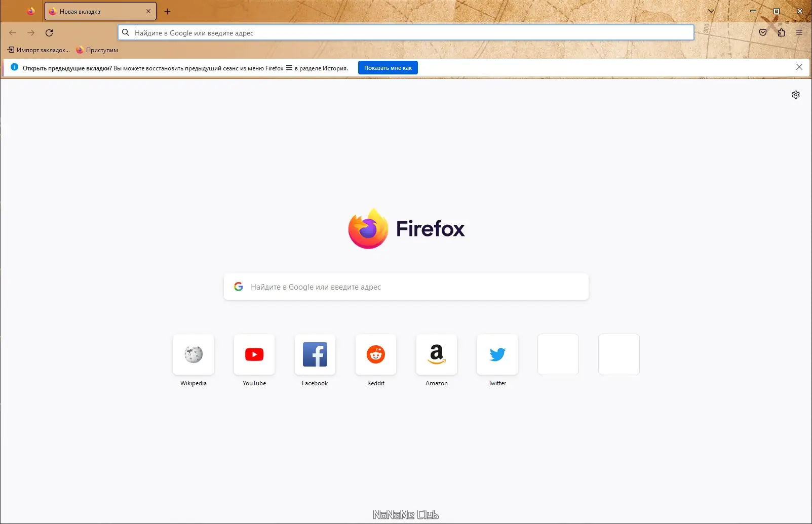The width and height of the screenshot is (812, 524).
Task: Minimize the Firefox window
Action: point(753,11)
